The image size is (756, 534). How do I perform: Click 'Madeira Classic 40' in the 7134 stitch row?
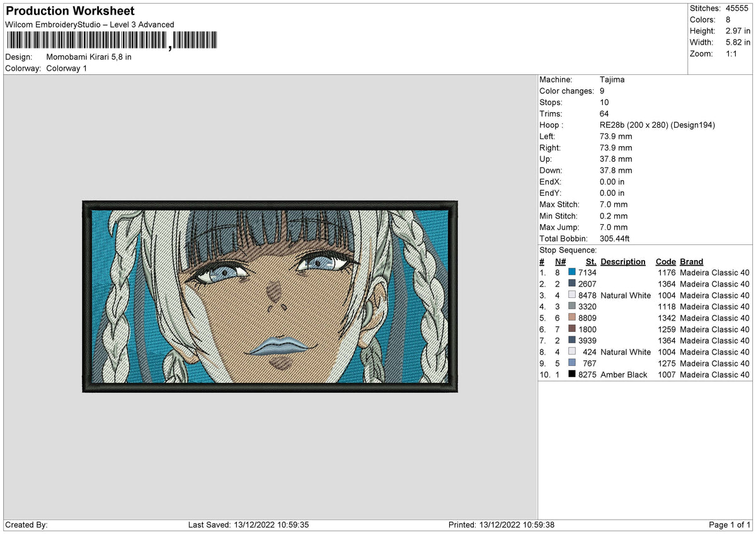point(715,273)
